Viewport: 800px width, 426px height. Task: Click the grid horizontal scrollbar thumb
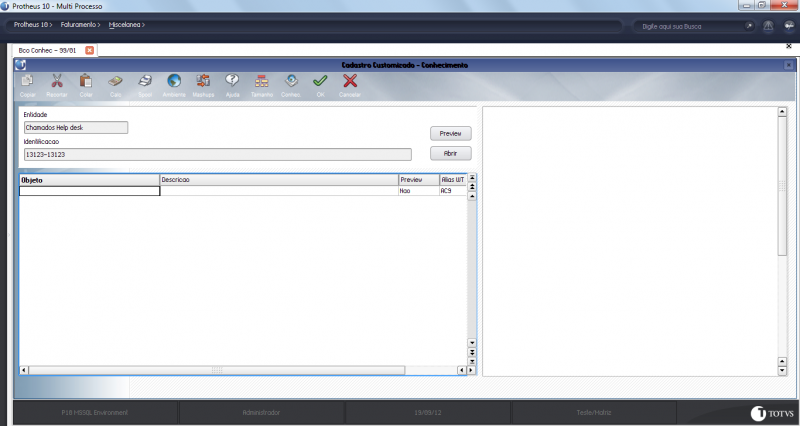[x=217, y=370]
